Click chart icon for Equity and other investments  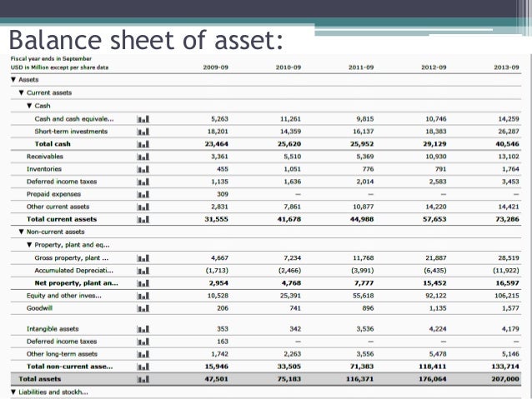tap(142, 295)
